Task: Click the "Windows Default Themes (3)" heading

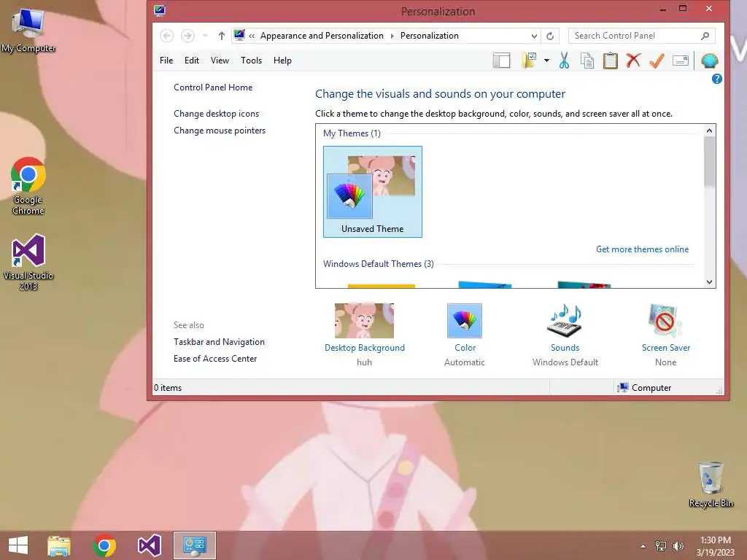Action: click(x=379, y=264)
